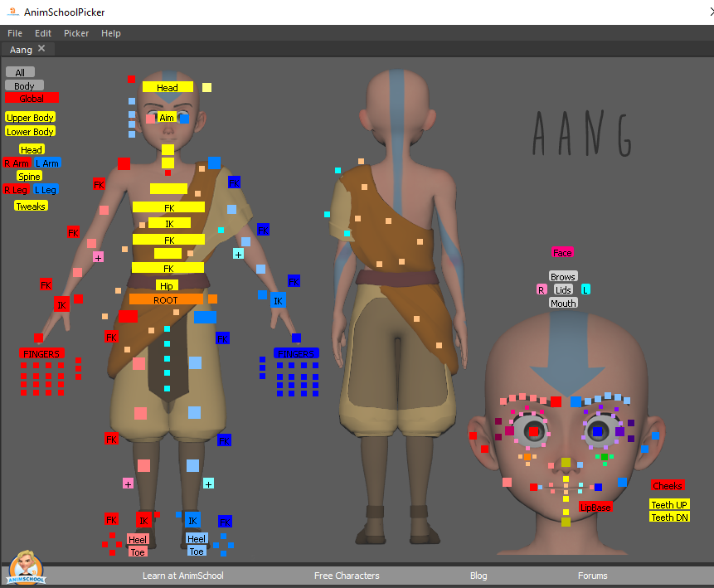Screen dimensions: 714x588
Task: Select the R Leg group button
Action: pos(17,189)
